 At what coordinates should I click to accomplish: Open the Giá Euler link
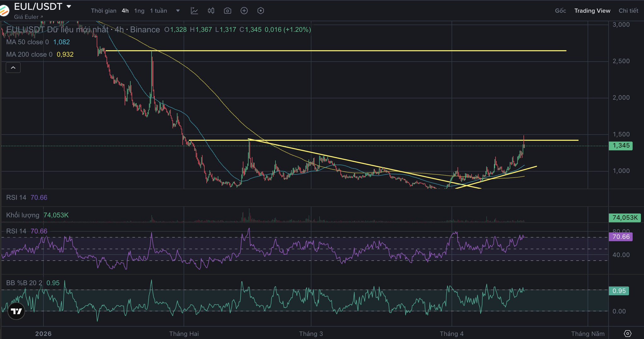point(28,17)
